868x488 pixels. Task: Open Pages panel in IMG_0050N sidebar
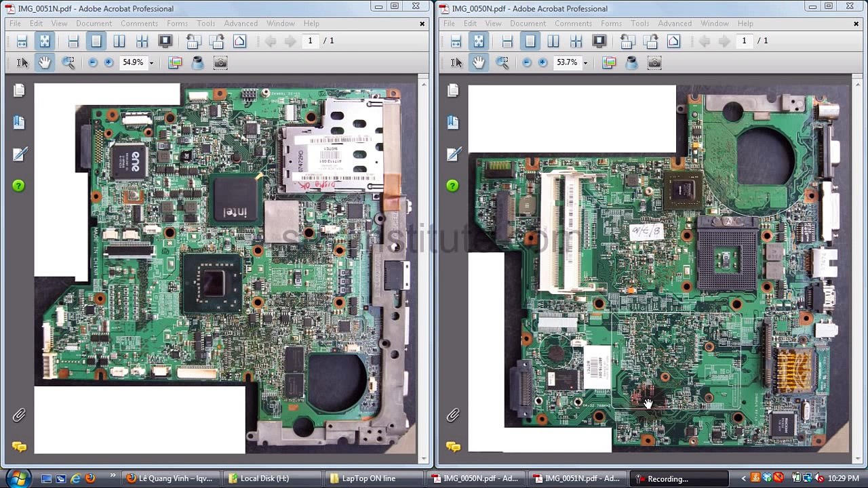453,90
